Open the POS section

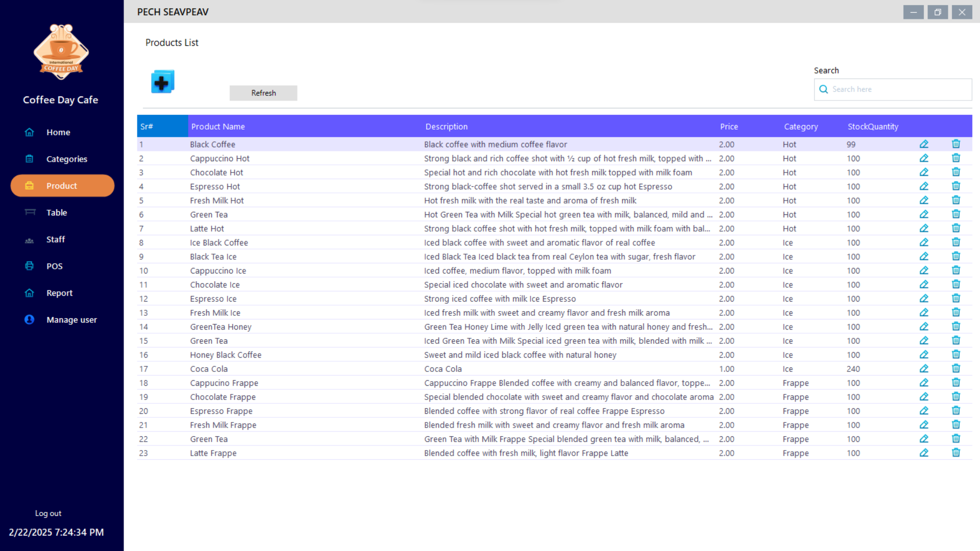pos(54,266)
